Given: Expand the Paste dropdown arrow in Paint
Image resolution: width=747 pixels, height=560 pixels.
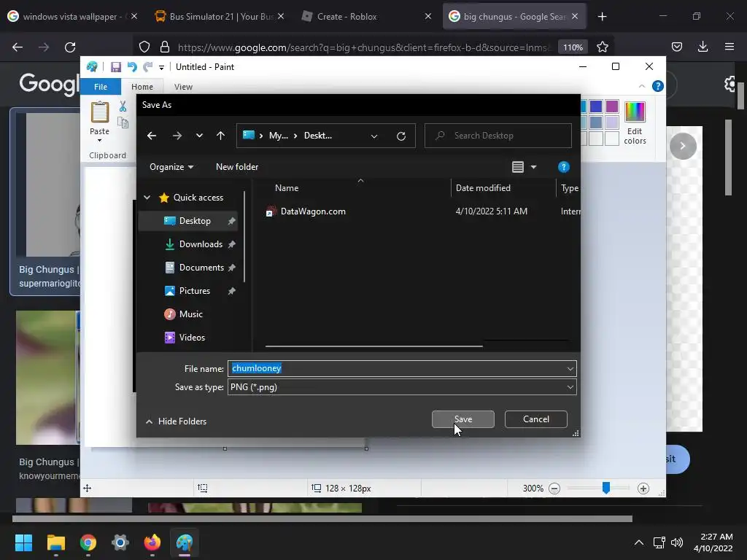Looking at the screenshot, I should 99,141.
